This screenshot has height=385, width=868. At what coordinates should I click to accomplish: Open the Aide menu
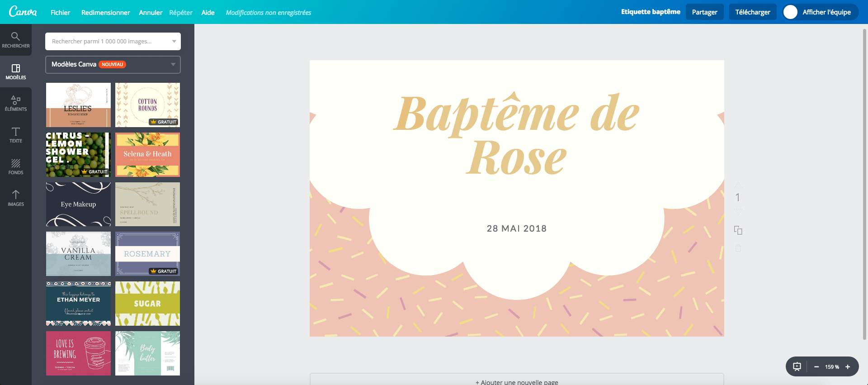tap(208, 13)
